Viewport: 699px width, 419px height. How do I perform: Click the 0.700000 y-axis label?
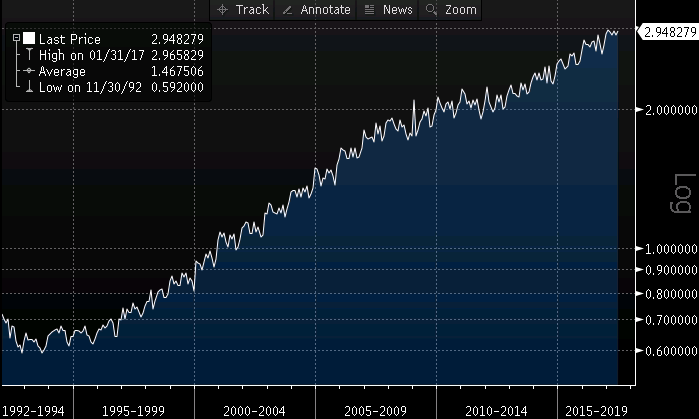tap(671, 320)
